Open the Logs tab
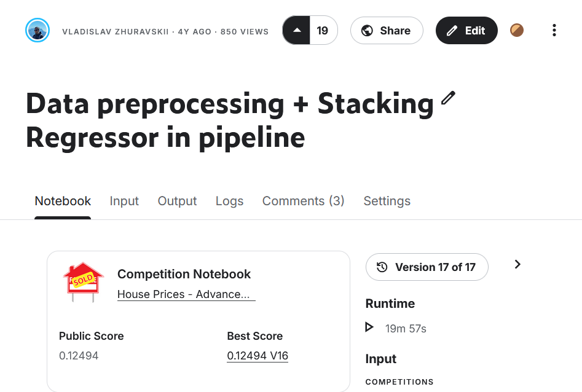The height and width of the screenshot is (392, 582). coord(229,201)
